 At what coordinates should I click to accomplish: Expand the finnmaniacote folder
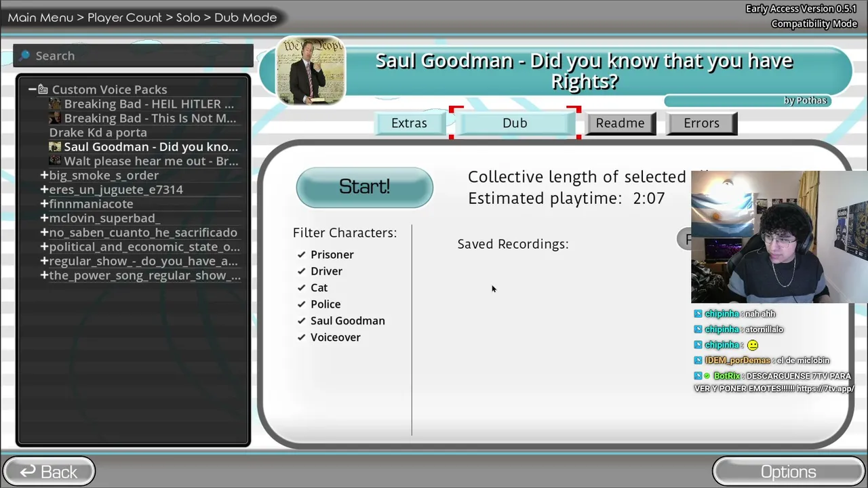[x=44, y=203]
